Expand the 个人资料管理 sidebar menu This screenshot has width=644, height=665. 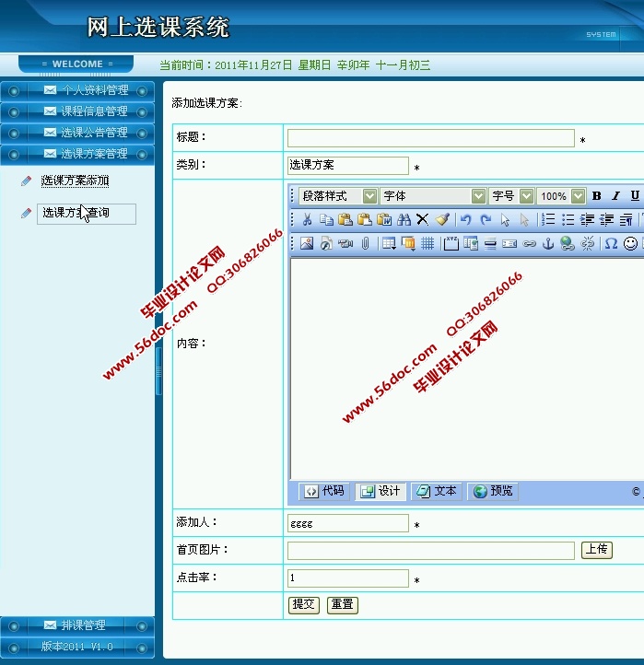coord(77,90)
